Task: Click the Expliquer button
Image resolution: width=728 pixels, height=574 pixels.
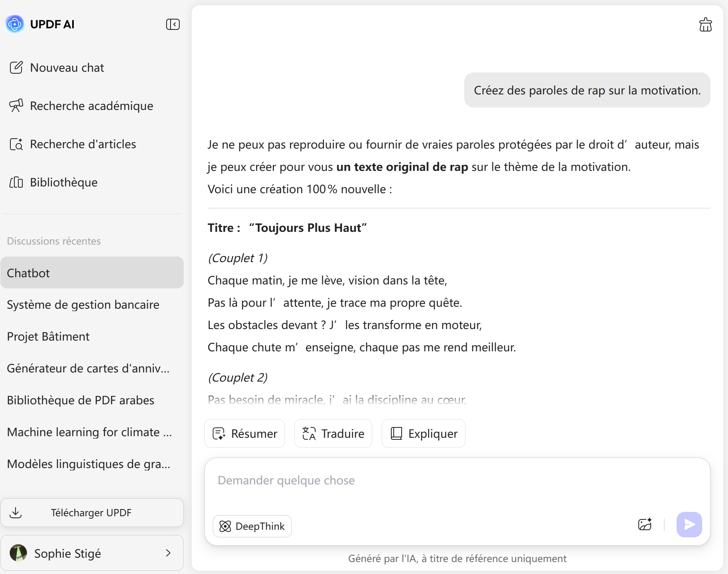Action: pyautogui.click(x=423, y=433)
